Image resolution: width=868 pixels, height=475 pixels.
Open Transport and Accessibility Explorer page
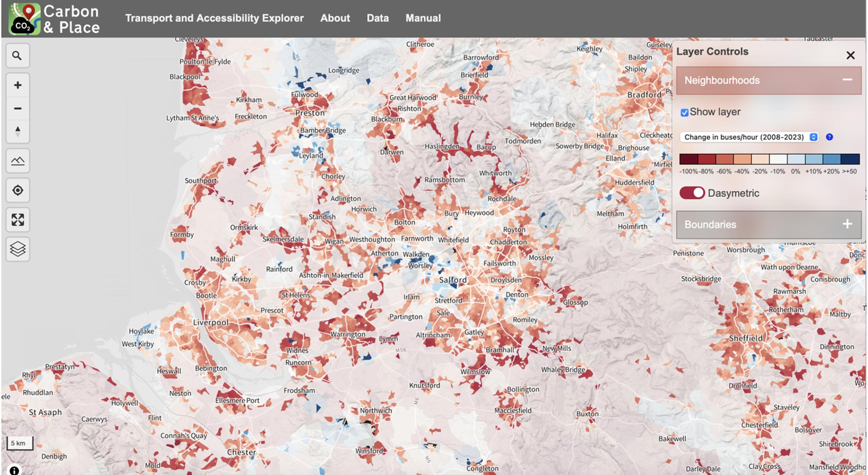[x=214, y=18]
